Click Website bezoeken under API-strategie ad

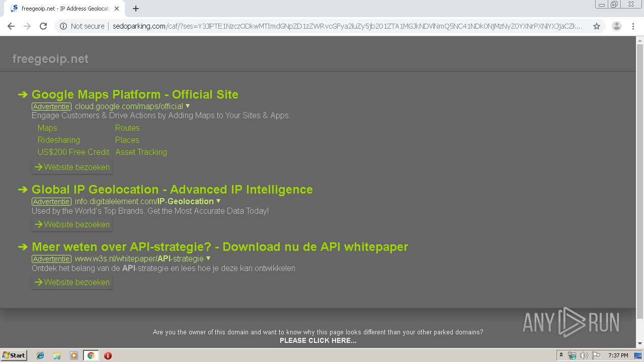[72, 282]
